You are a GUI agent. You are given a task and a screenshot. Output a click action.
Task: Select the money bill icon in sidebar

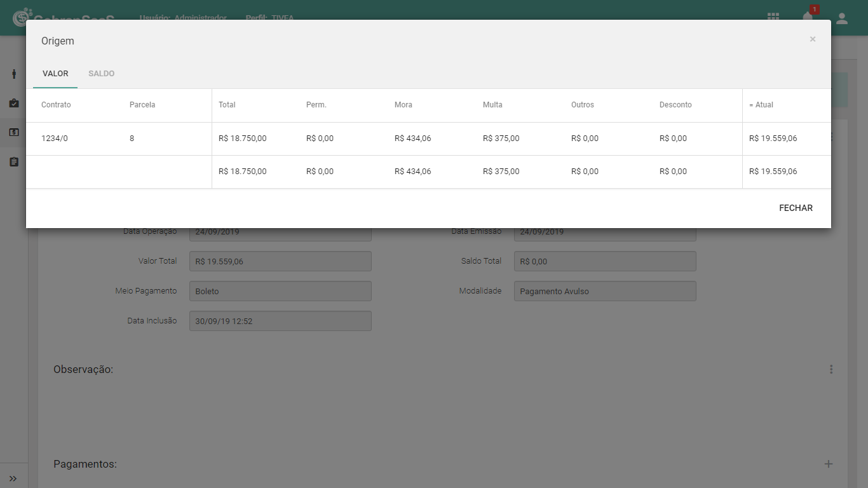pyautogui.click(x=14, y=132)
